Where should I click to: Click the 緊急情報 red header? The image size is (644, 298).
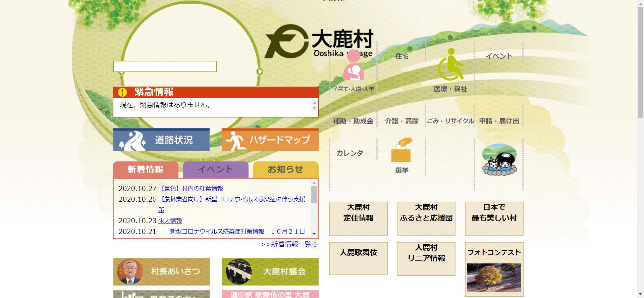[x=216, y=92]
